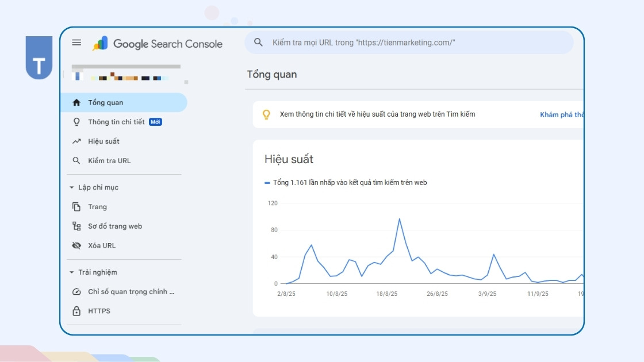Viewport: 644px width, 362px height.
Task: Click the Sơ đồ trang web sitemap icon
Action: coord(76,226)
